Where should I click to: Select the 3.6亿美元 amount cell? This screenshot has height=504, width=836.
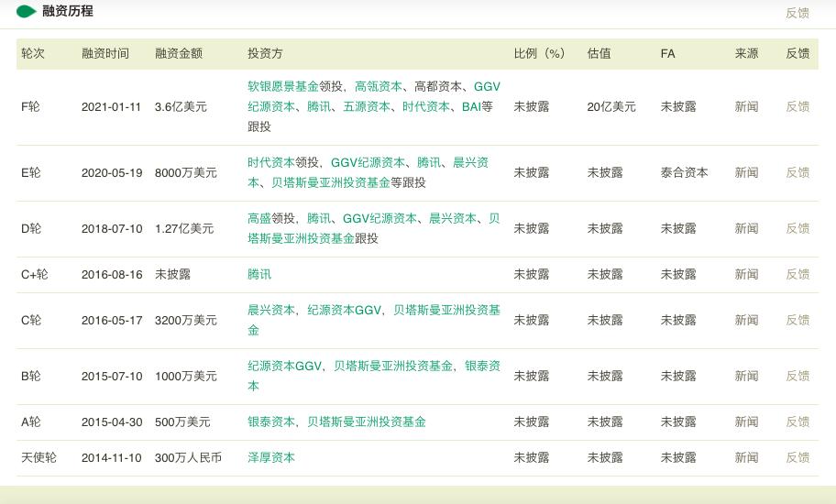[181, 106]
